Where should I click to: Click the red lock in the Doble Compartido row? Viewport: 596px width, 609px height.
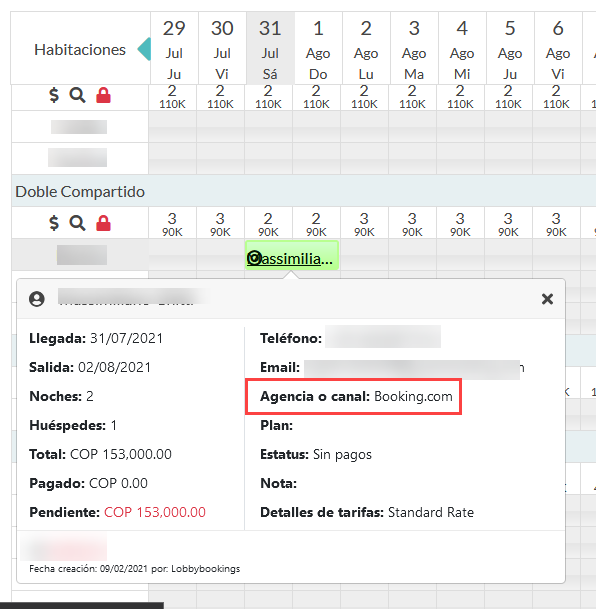click(103, 223)
